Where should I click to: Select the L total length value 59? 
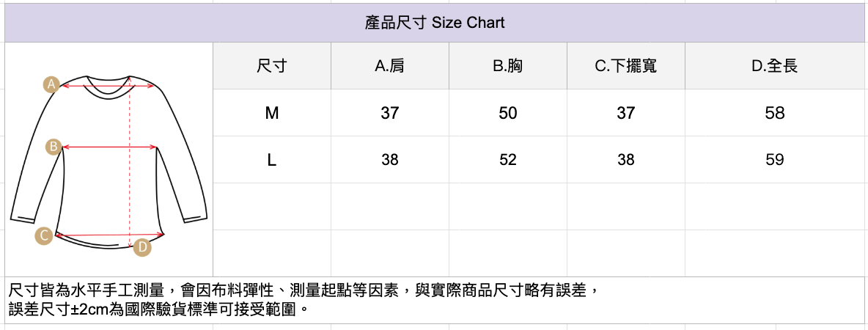[775, 160]
